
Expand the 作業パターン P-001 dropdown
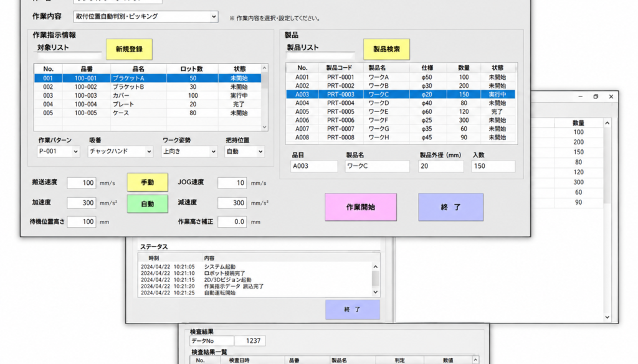[58, 152]
